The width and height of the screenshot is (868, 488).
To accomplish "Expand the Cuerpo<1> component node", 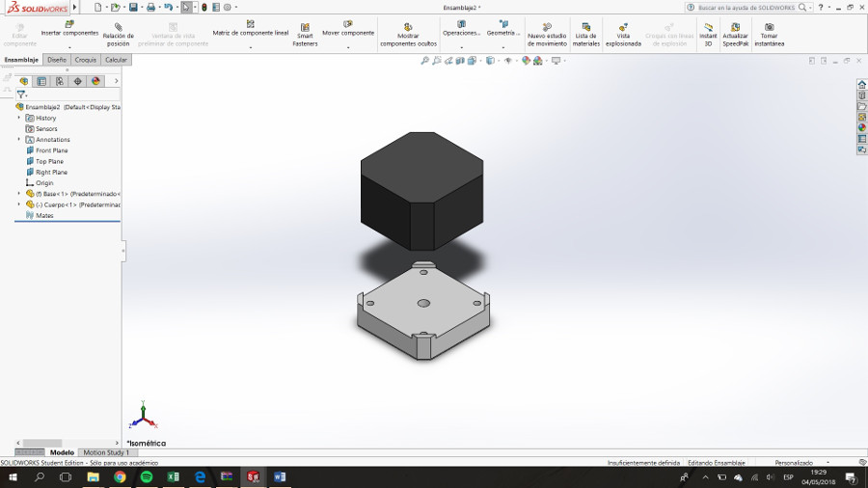I will click(19, 204).
